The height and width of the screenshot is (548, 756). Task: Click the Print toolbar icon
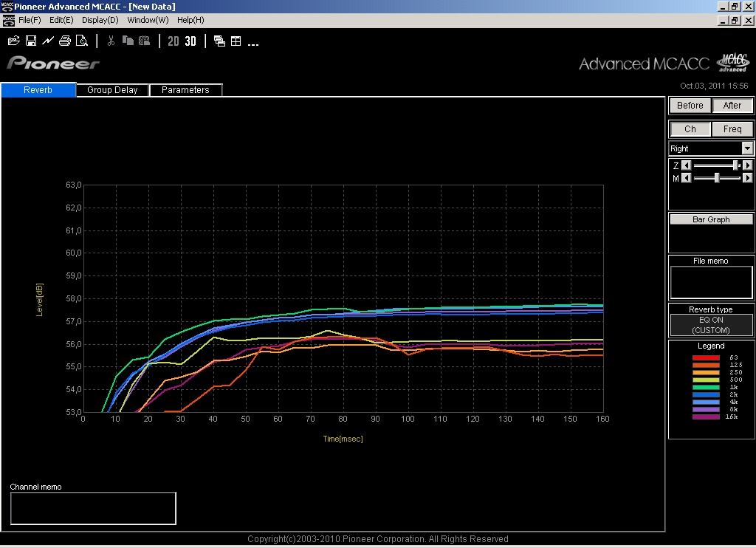coord(65,41)
